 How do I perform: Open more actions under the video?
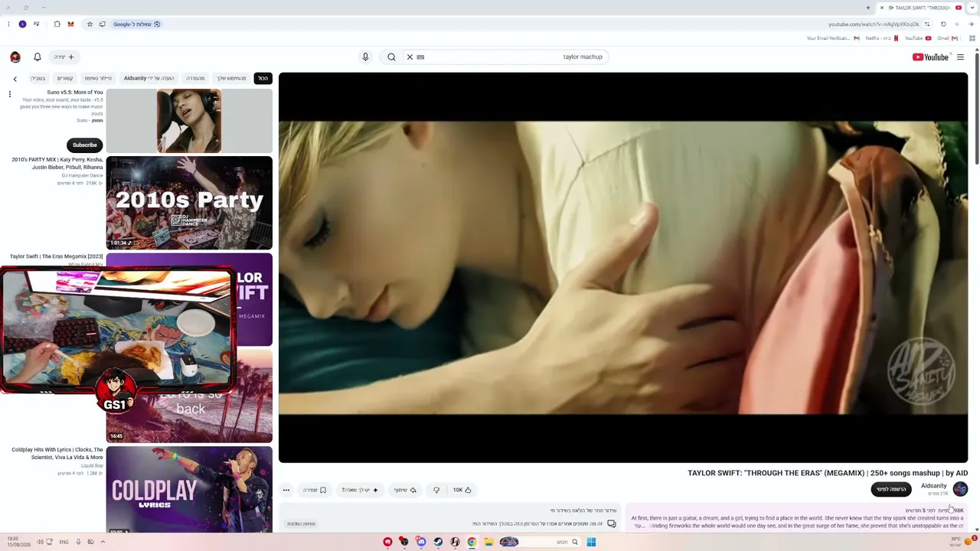click(x=286, y=490)
